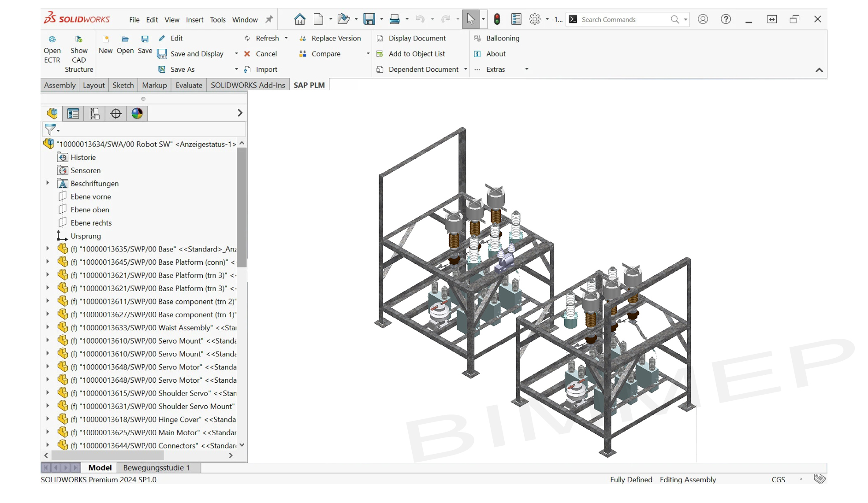868x503 pixels.
Task: Click the feature tree filter funnel icon
Action: (x=50, y=129)
